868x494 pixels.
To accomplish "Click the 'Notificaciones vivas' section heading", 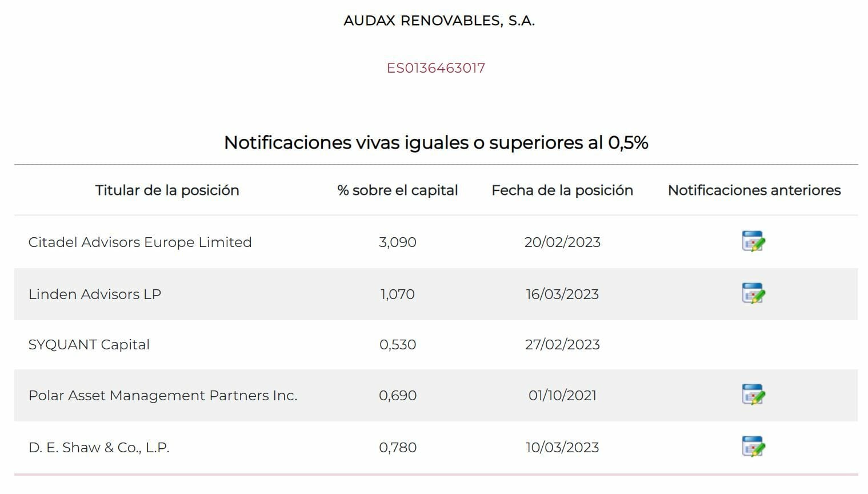I will tap(436, 142).
